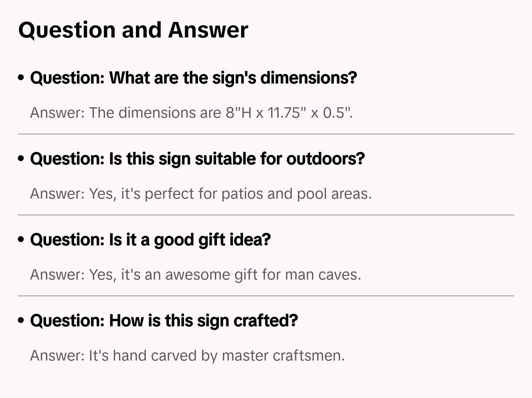The image size is (532, 398).
Task: Expand the suitable for outdoors question
Action: (197, 159)
